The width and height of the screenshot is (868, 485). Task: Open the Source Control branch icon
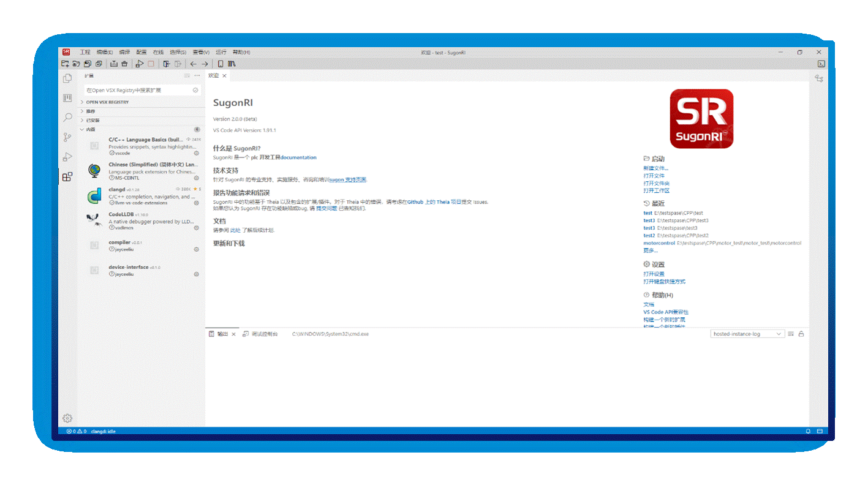tap(67, 137)
